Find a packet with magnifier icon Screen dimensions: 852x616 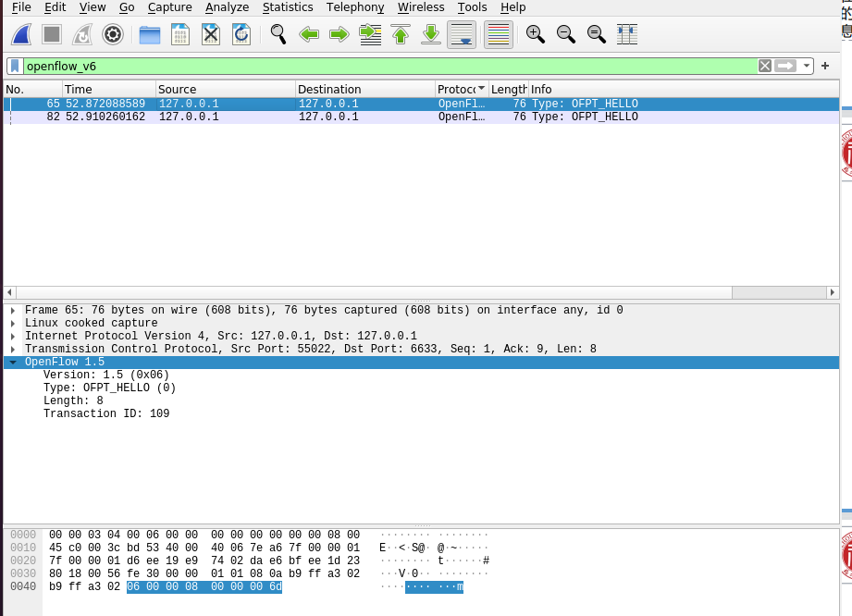pos(278,35)
